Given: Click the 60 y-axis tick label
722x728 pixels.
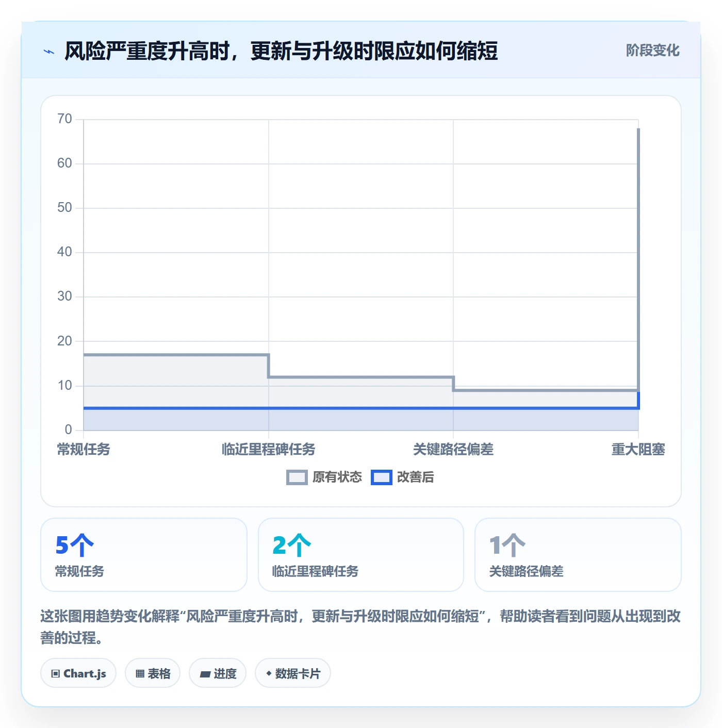Looking at the screenshot, I should point(64,163).
